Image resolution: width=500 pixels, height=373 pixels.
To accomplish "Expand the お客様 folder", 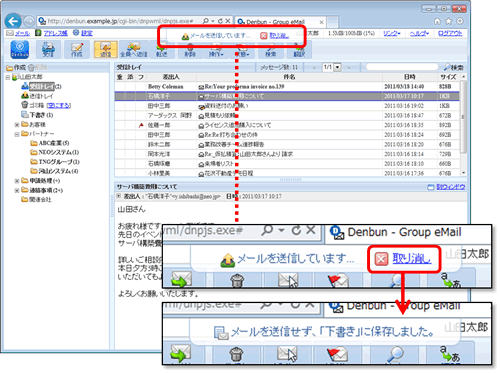I will coord(17,125).
